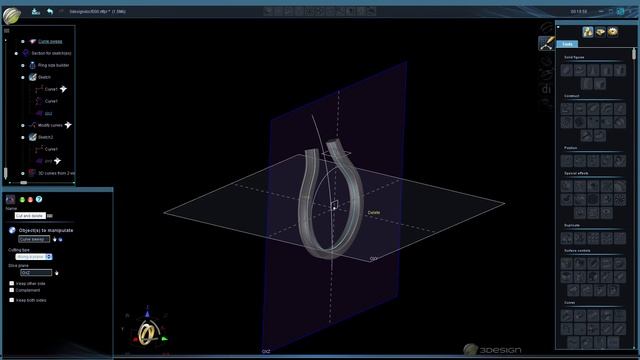
Task: Click the hand pick icon beside Objects to manipulate field
Action: coord(54,239)
